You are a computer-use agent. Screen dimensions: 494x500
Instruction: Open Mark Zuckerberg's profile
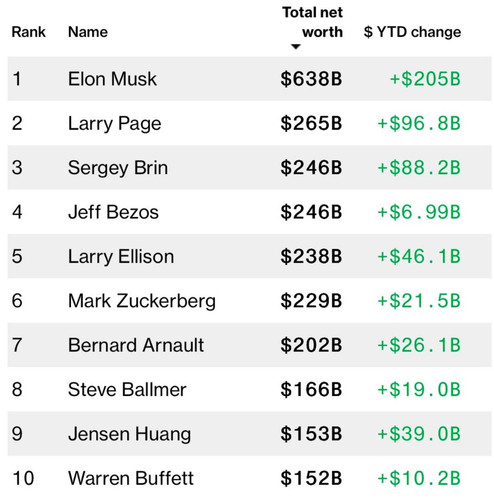[x=142, y=301]
